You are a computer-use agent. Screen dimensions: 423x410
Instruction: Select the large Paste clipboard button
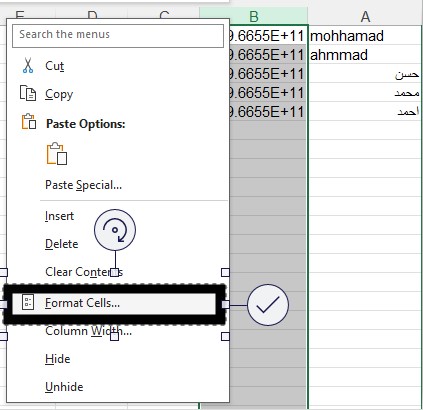tap(57, 154)
